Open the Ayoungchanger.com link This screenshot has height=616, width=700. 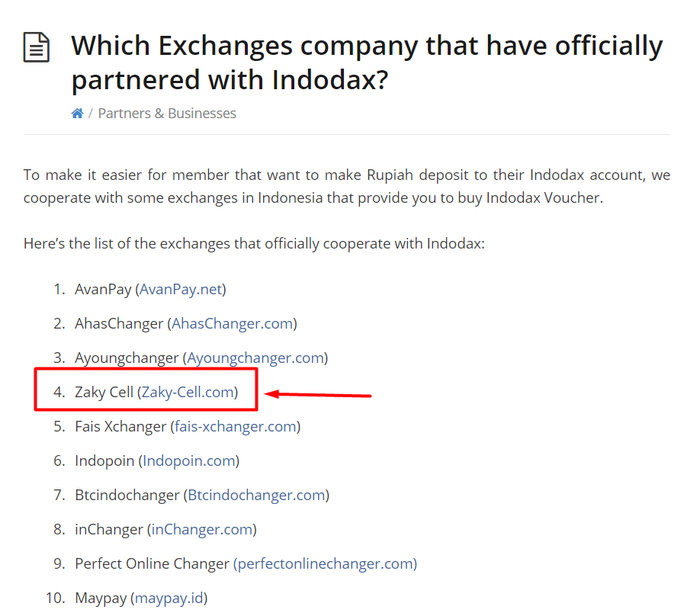pyautogui.click(x=255, y=358)
